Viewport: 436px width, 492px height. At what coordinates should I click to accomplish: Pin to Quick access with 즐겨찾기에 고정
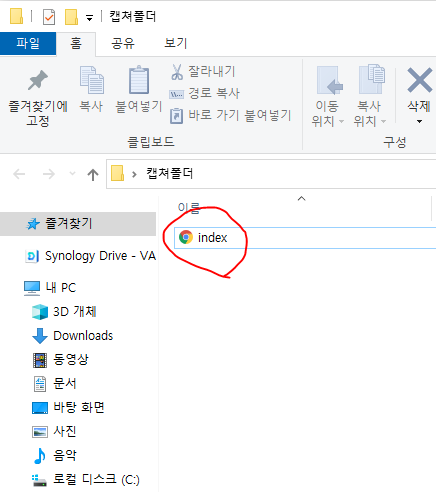[38, 98]
